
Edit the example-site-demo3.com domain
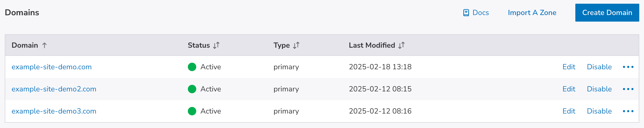pyautogui.click(x=569, y=111)
